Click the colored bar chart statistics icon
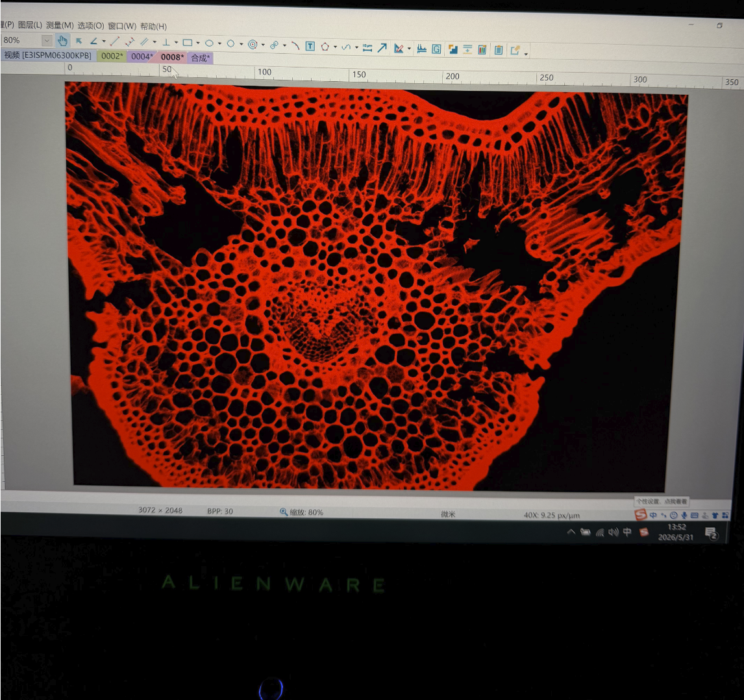 pos(482,50)
